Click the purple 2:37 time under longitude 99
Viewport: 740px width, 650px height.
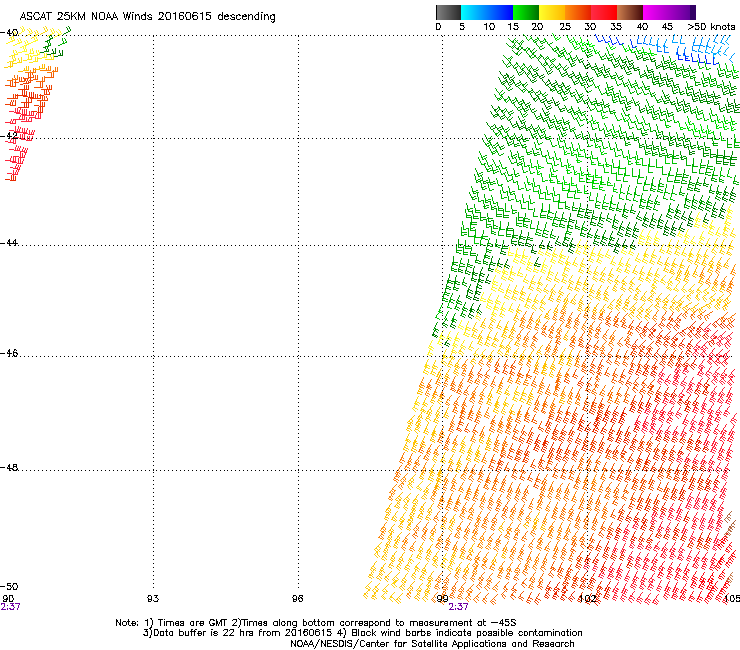pos(458,607)
